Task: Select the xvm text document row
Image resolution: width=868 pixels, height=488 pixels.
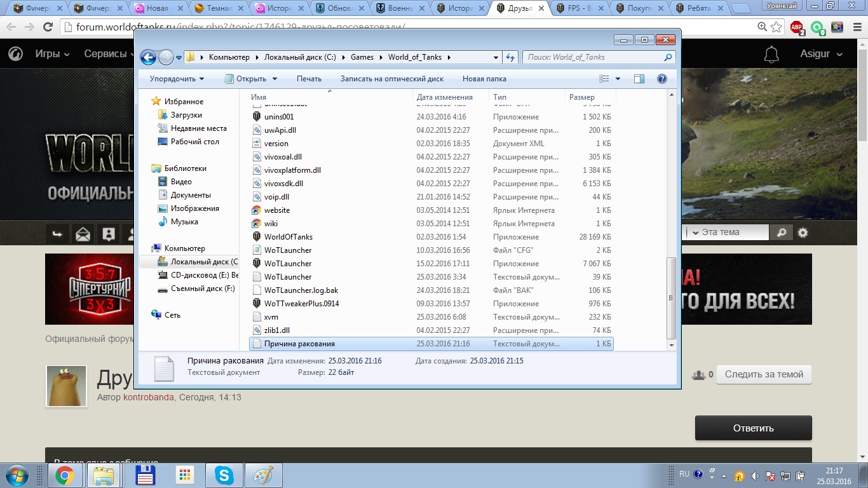Action: tap(431, 317)
